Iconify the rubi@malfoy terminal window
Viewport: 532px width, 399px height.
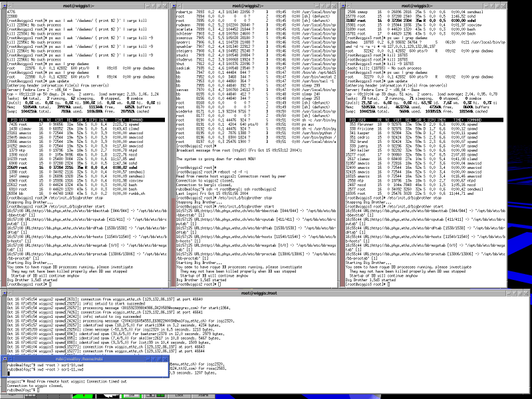(148, 359)
